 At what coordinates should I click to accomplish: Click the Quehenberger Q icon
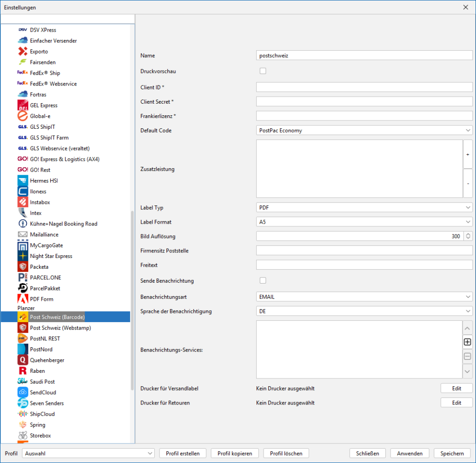click(x=23, y=360)
